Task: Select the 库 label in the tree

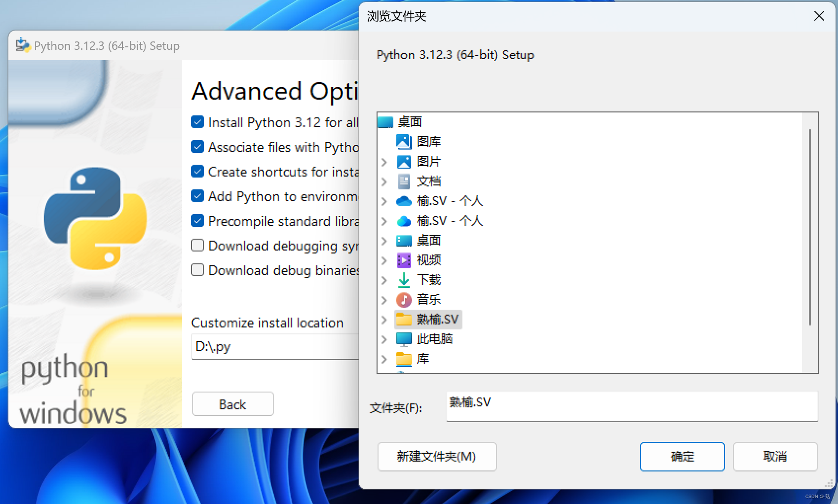Action: (x=423, y=359)
